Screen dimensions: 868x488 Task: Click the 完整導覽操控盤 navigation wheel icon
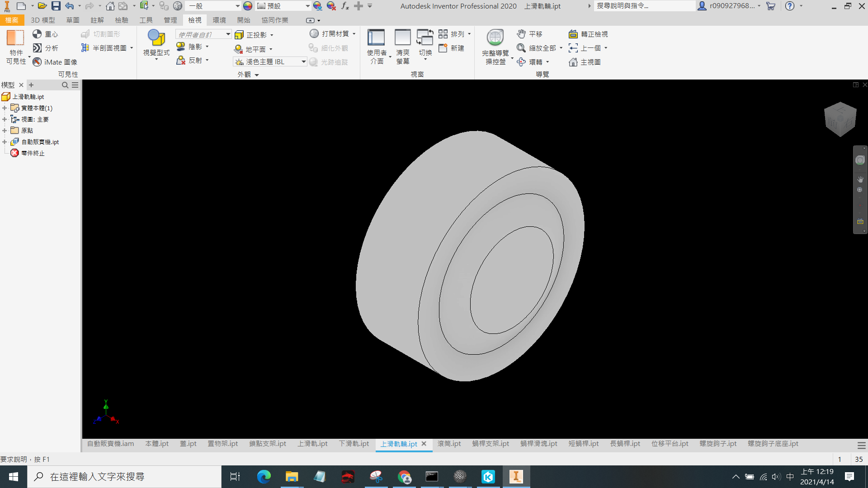click(x=495, y=38)
